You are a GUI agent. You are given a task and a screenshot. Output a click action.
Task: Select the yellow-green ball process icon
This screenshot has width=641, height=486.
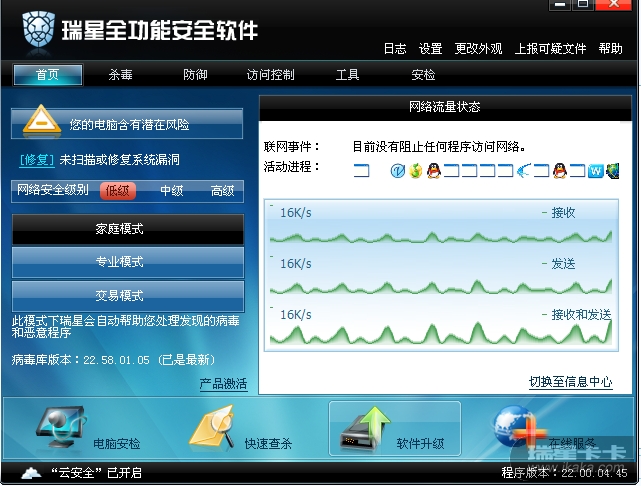point(415,170)
